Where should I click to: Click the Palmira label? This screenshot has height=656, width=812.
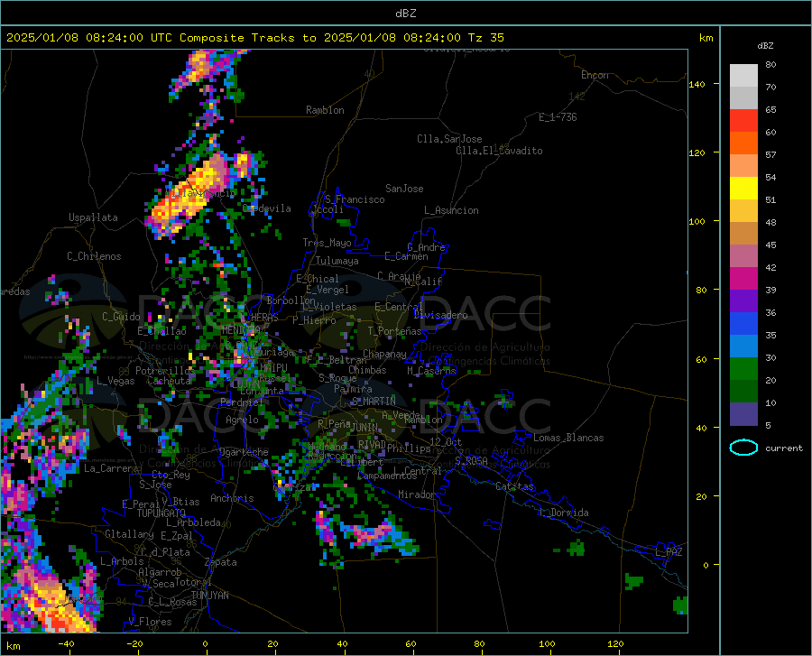(353, 388)
